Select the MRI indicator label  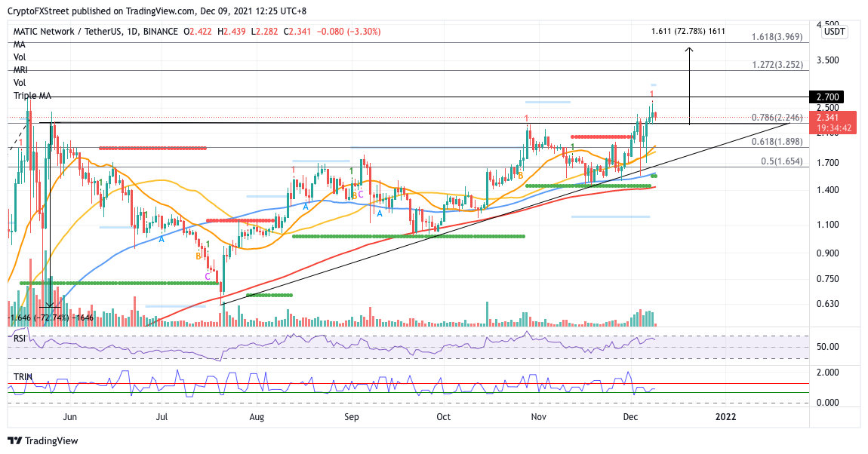pyautogui.click(x=20, y=69)
